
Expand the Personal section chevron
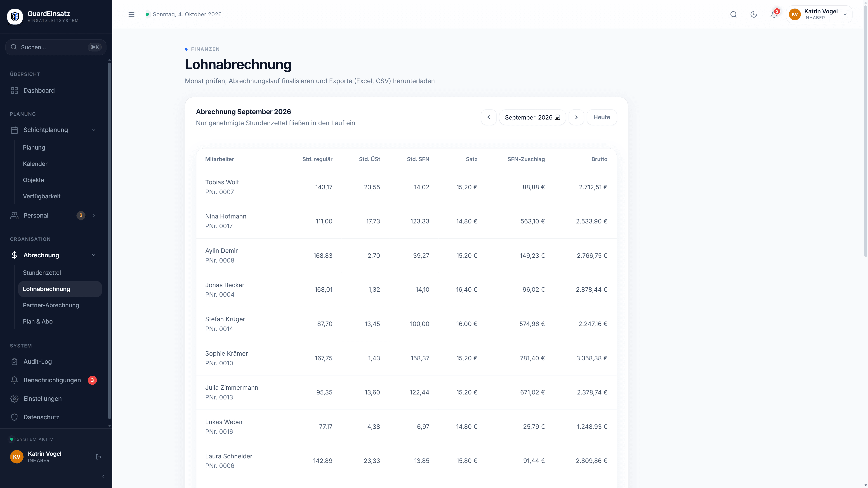(94, 216)
